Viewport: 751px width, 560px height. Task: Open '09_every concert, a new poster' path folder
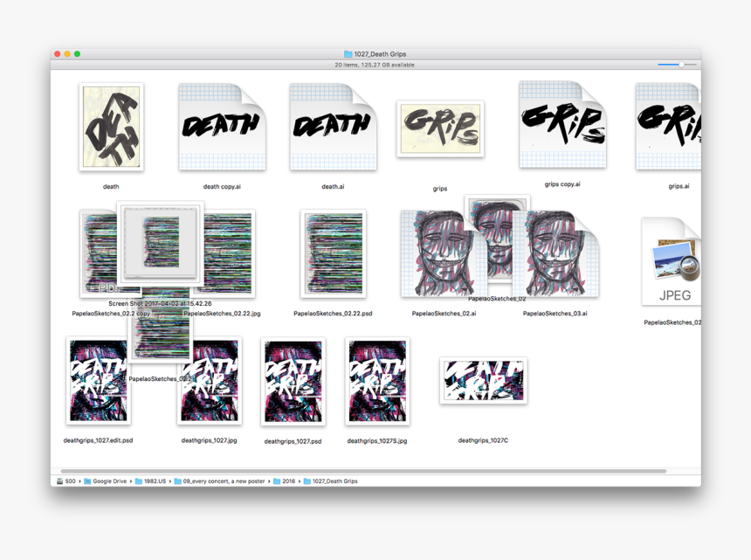coord(219,481)
